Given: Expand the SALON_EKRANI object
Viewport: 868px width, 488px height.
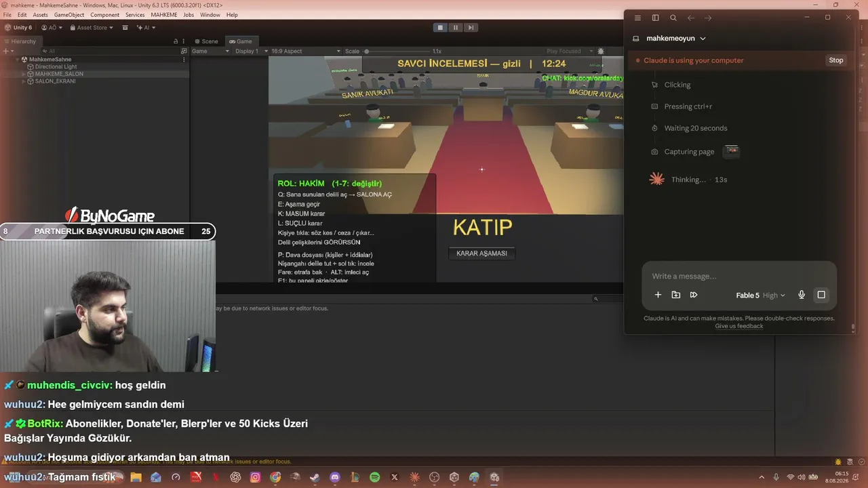Looking at the screenshot, I should pyautogui.click(x=24, y=81).
